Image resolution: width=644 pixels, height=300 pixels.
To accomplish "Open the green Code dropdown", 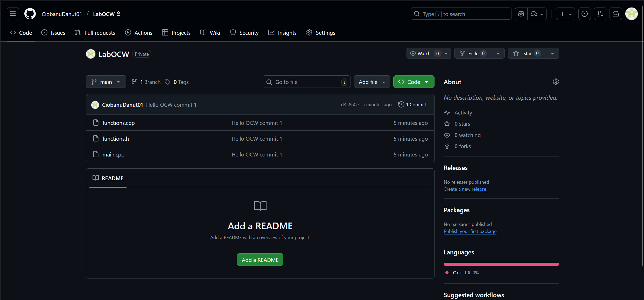I will pyautogui.click(x=414, y=82).
